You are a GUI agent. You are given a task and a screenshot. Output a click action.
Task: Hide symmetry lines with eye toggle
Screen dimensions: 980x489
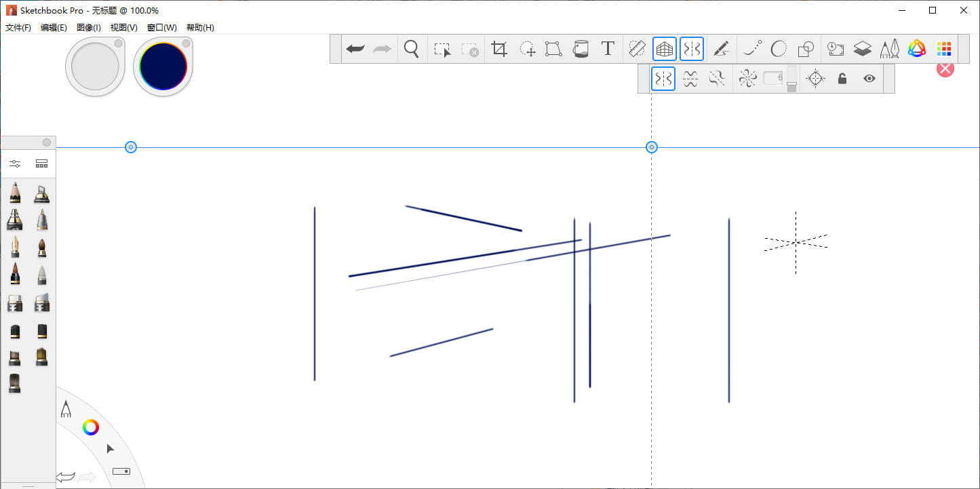point(869,78)
